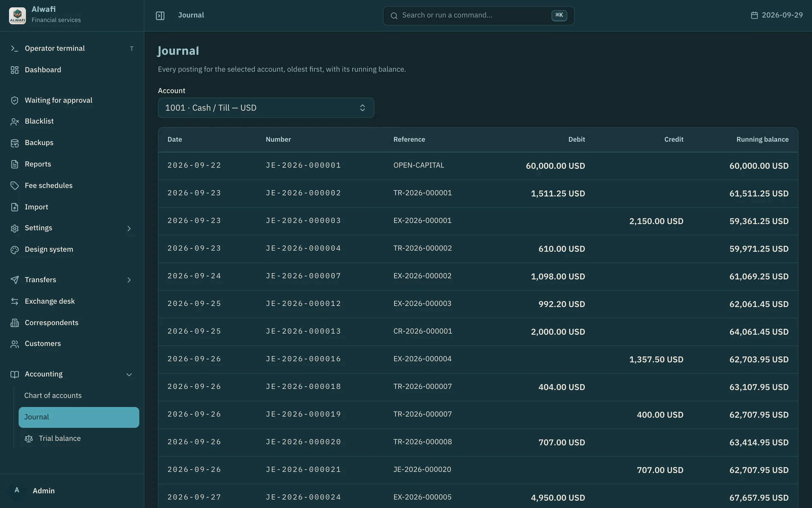Click the Import file icon
Viewport: 812px width, 508px height.
pyautogui.click(x=14, y=207)
